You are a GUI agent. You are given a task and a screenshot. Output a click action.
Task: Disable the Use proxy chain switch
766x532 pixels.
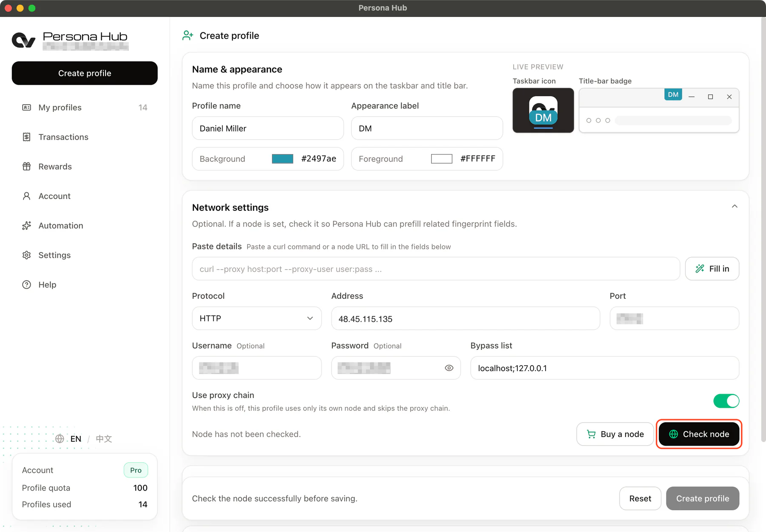tap(726, 401)
